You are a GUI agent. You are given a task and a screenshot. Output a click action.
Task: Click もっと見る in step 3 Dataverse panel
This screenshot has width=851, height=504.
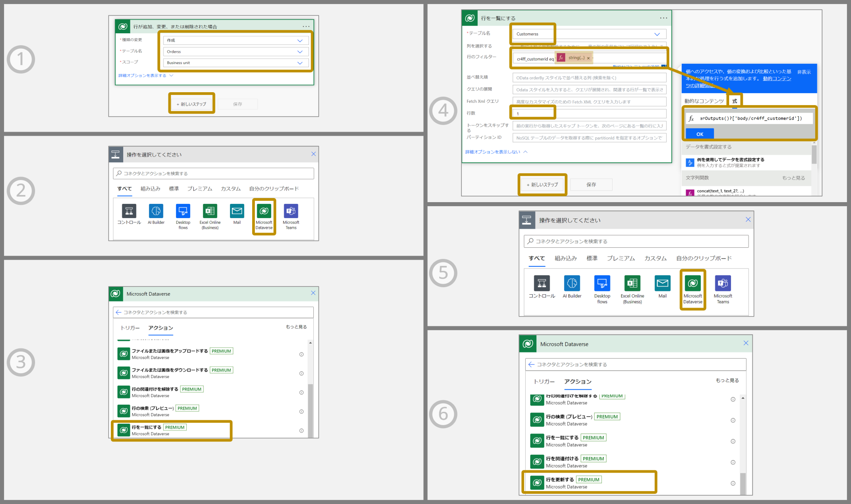[296, 327]
